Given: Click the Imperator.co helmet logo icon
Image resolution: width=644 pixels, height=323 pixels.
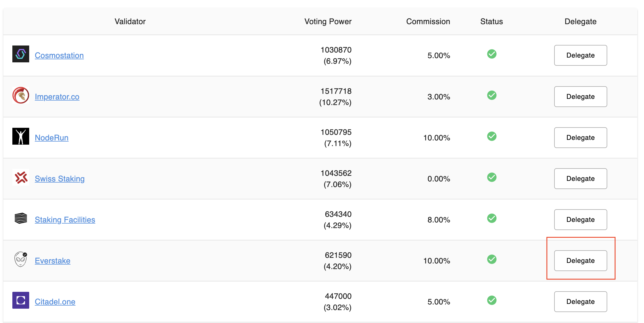Looking at the screenshot, I should tap(21, 95).
